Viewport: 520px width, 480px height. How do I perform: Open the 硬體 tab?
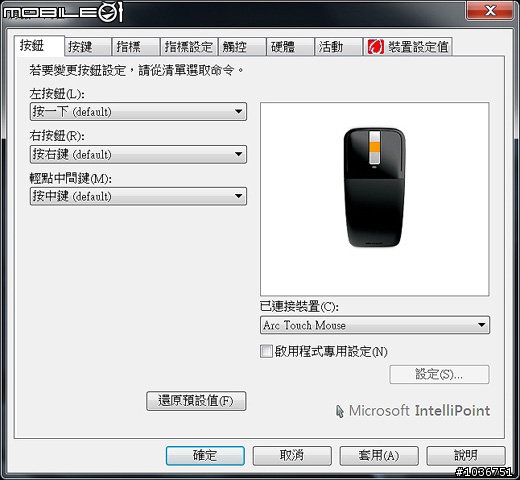[290, 47]
